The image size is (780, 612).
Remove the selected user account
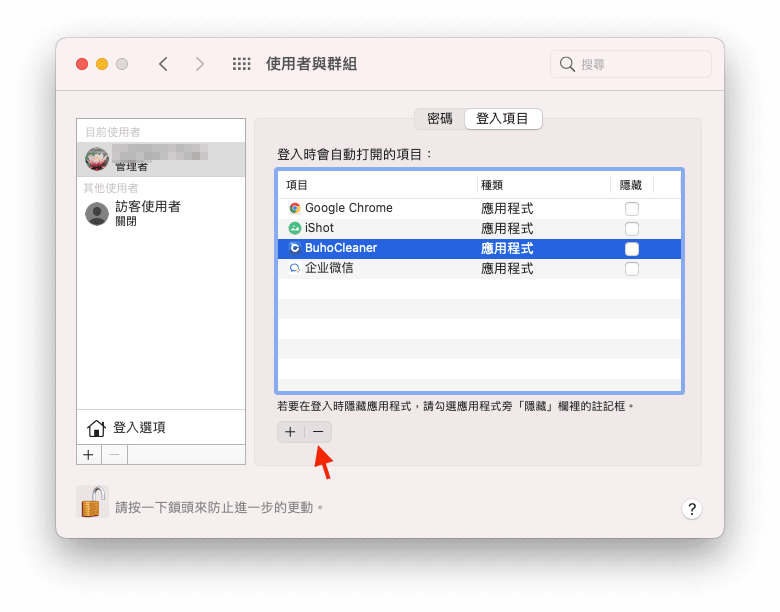(x=114, y=455)
